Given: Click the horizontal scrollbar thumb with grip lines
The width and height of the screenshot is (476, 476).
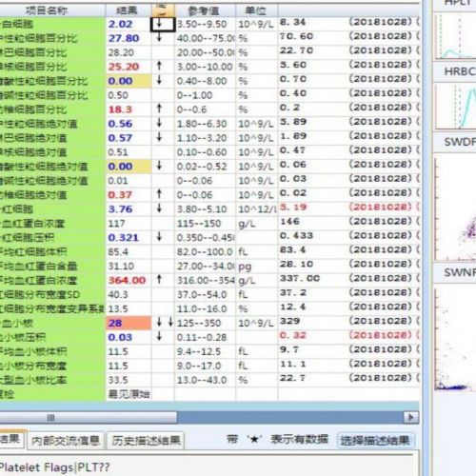Looking at the screenshot, I should [88, 417].
